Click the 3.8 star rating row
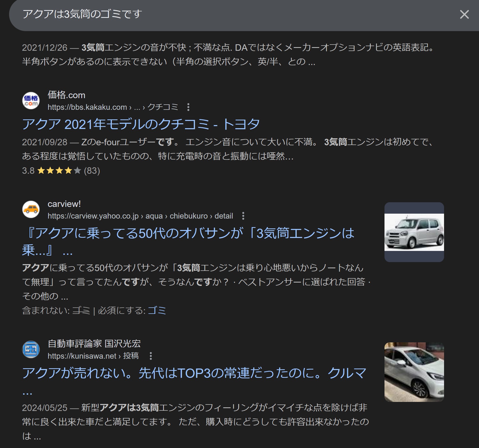This screenshot has height=448, width=479. 61,171
